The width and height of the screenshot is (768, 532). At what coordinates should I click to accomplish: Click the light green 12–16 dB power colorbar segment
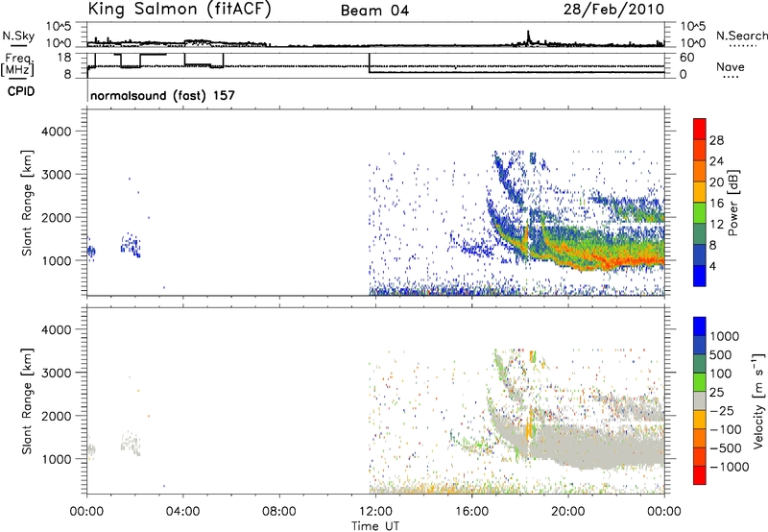[x=700, y=212]
